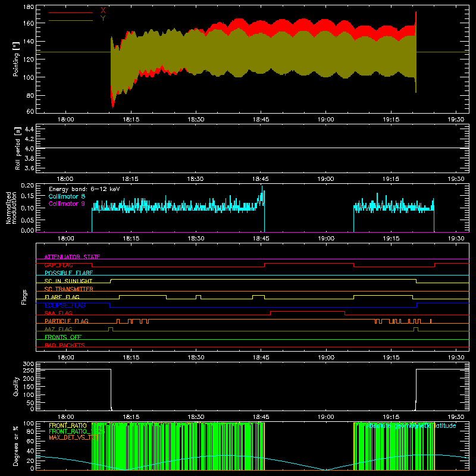Screen dimensions: 476x476
Task: Click the Normalized modulation axis title
Action: tap(11, 208)
